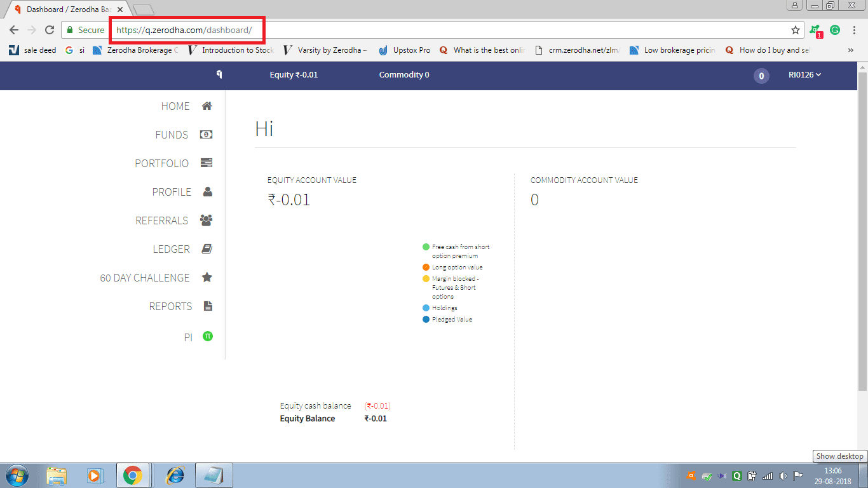Click the Zerodha logo in the header
Viewport: 868px width, 488px height.
[219, 75]
